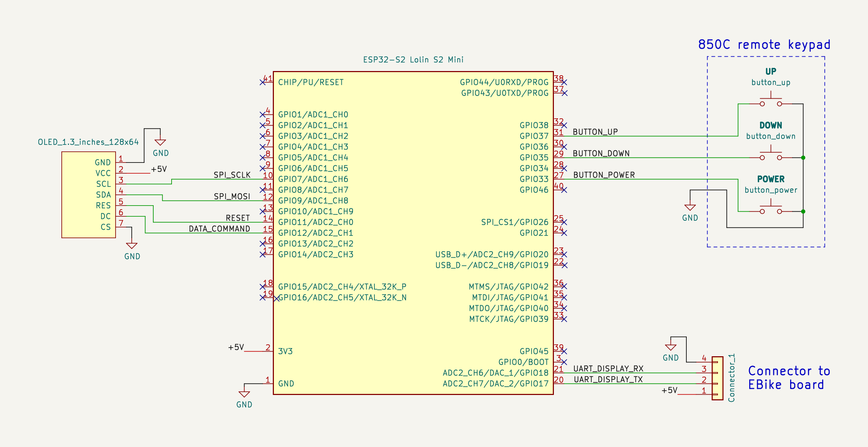Image resolution: width=868 pixels, height=447 pixels.
Task: Click the GPIO9/ADC1_CH8 pin name
Action: [x=313, y=201]
